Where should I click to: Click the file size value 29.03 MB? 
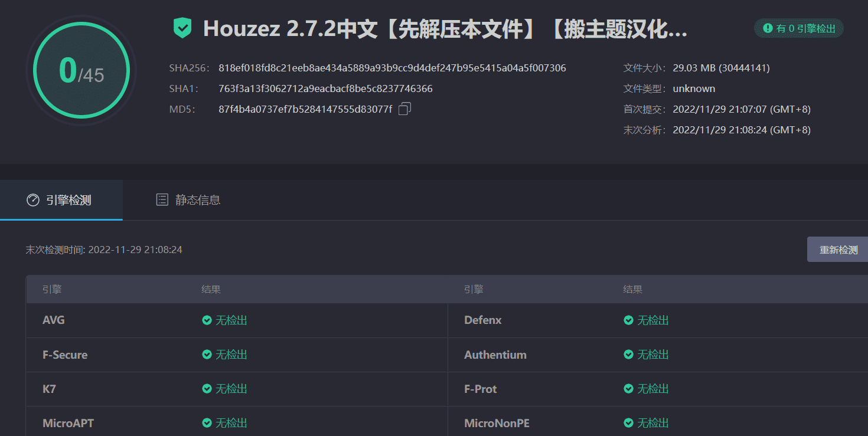(x=721, y=68)
